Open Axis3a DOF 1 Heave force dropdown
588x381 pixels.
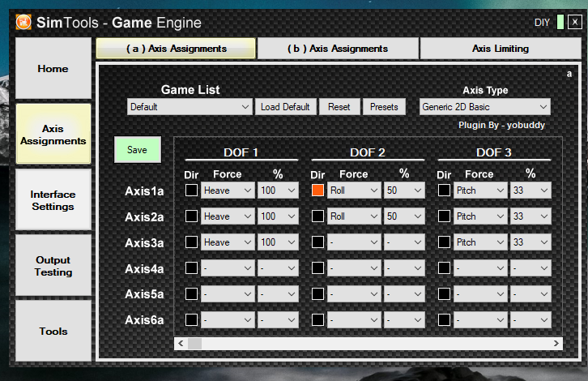coord(228,242)
